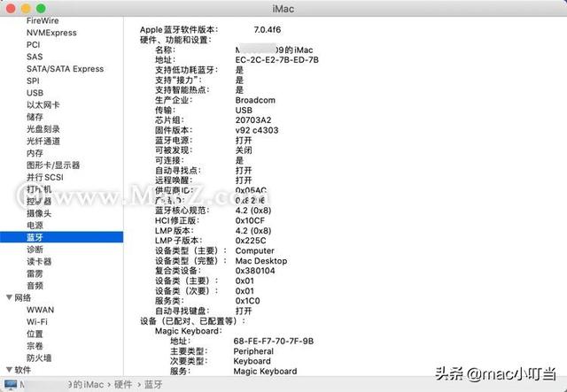Click the 蓝牙核心规范 label
Viewport: 567px width, 392px height.
[x=183, y=211]
